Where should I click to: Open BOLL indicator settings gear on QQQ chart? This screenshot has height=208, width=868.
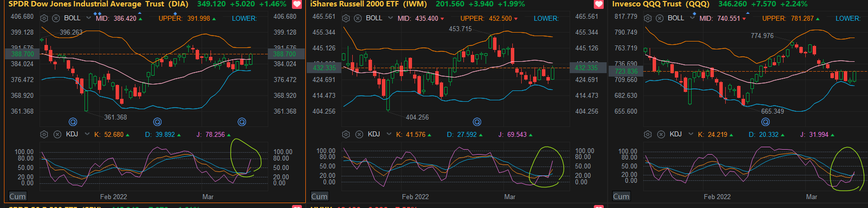[648, 18]
